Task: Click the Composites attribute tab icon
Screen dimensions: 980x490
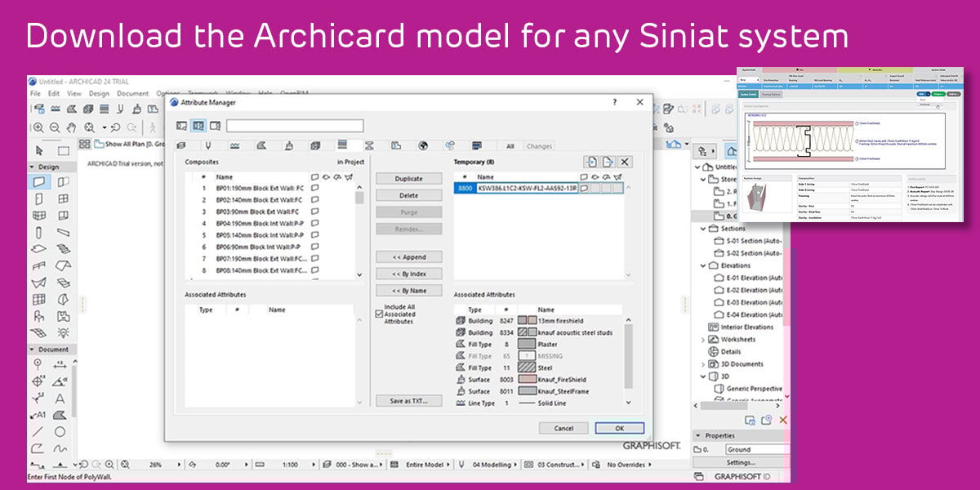Action: pos(341,145)
